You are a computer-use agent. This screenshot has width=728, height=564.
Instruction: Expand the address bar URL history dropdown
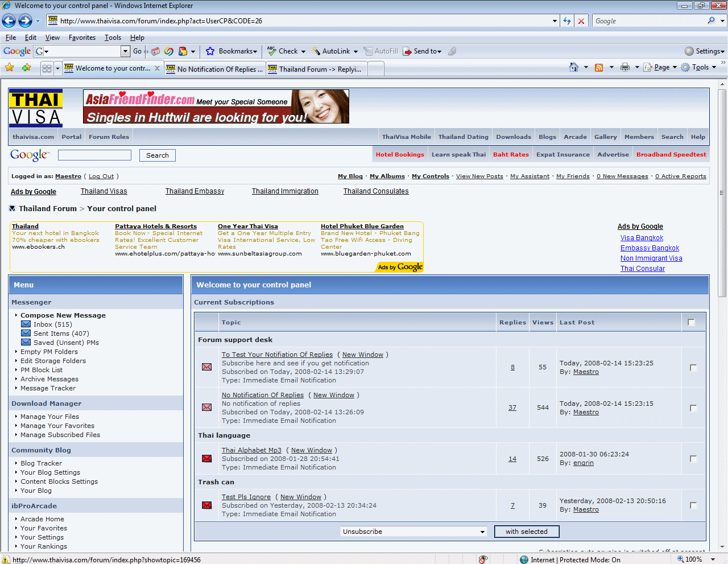point(555,21)
